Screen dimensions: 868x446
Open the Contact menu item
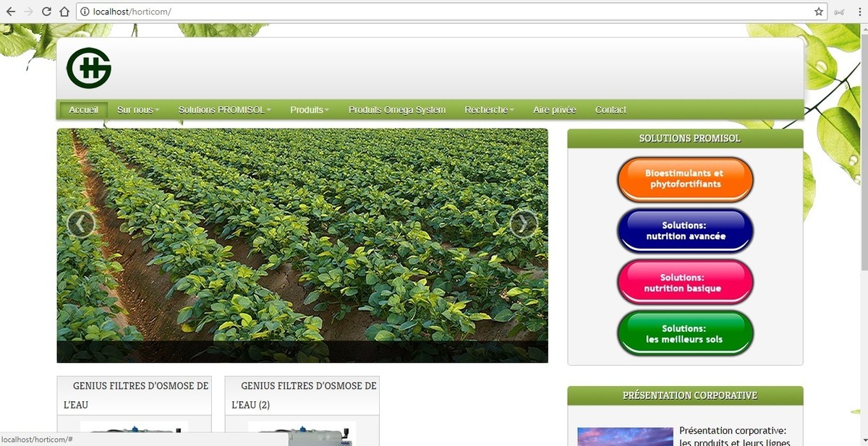tap(610, 110)
